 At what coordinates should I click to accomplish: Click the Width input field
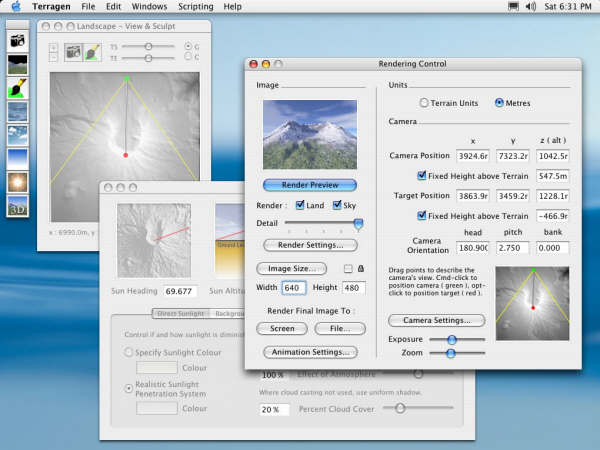293,288
